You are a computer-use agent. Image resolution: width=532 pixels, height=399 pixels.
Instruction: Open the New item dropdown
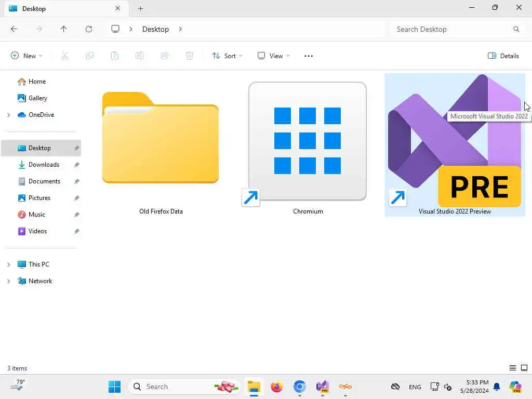point(26,56)
